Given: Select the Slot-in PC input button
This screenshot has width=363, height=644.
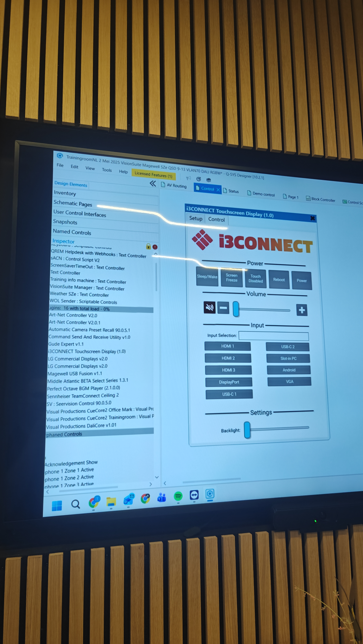Looking at the screenshot, I should [x=288, y=359].
